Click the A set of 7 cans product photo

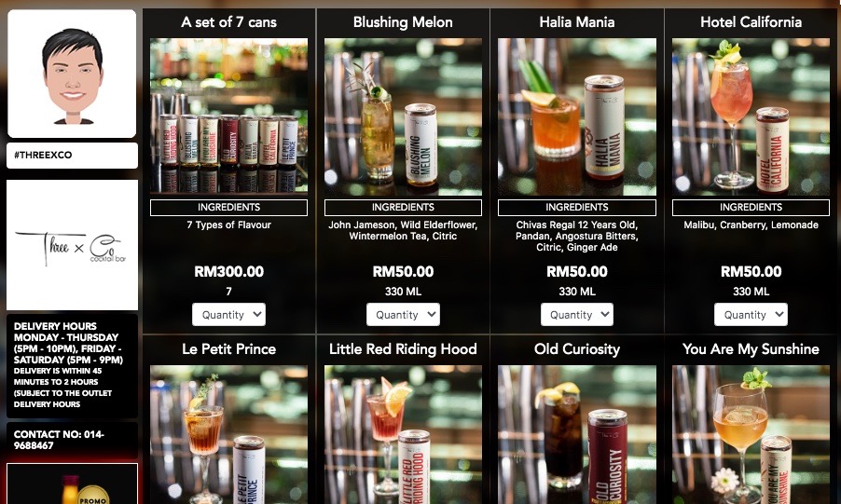click(229, 116)
